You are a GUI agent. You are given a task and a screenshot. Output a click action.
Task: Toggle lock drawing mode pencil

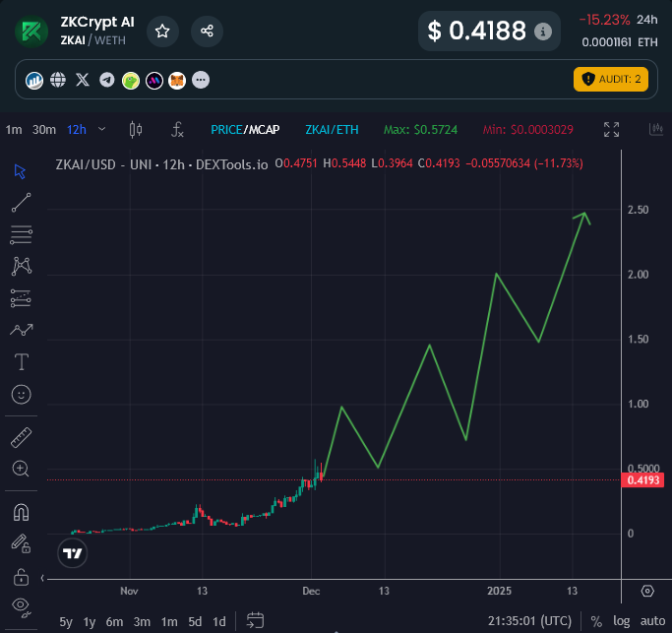21,543
